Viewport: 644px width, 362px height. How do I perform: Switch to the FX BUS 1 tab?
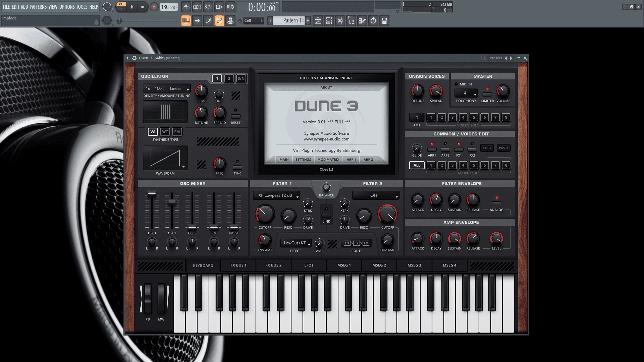click(x=238, y=265)
